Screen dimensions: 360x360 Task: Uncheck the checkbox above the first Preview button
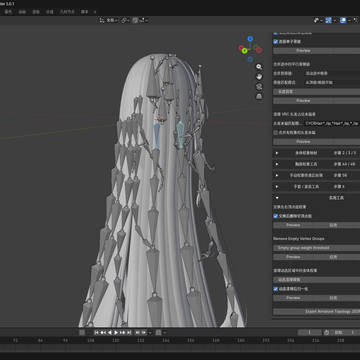[276, 42]
